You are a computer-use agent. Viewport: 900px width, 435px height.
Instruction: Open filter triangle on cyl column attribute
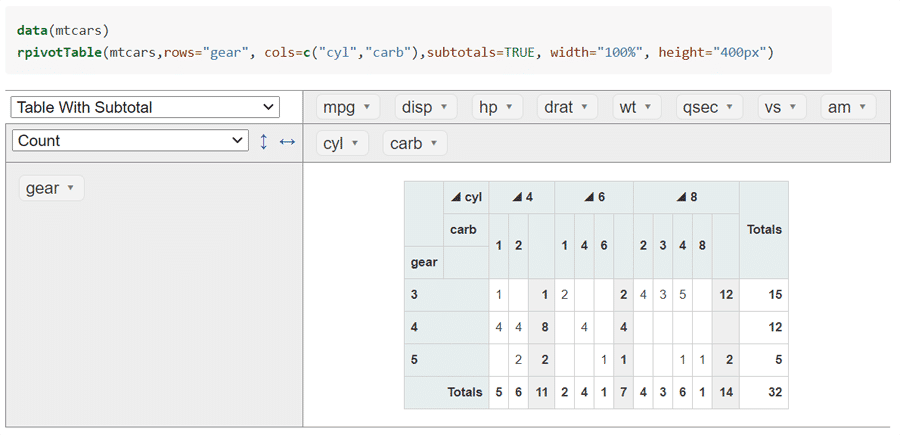click(355, 144)
